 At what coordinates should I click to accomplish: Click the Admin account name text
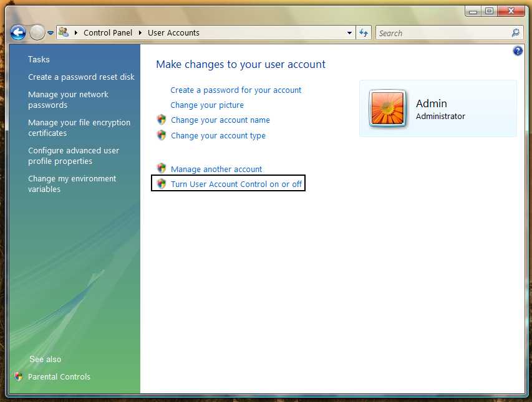[x=431, y=103]
